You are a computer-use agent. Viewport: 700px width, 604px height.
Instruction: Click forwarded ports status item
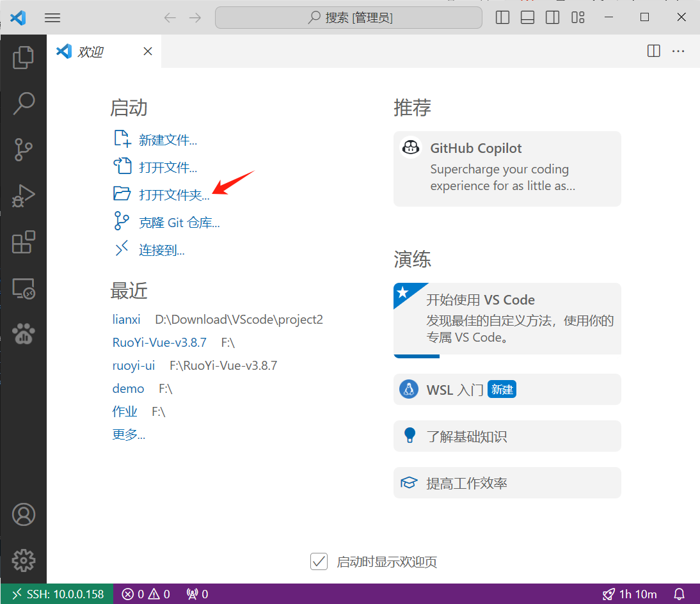point(197,594)
